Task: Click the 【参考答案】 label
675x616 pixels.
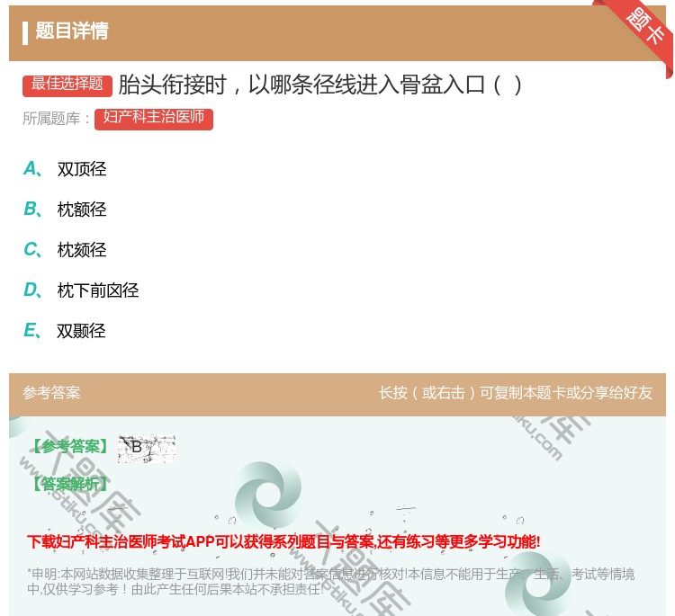Action: tap(70, 447)
